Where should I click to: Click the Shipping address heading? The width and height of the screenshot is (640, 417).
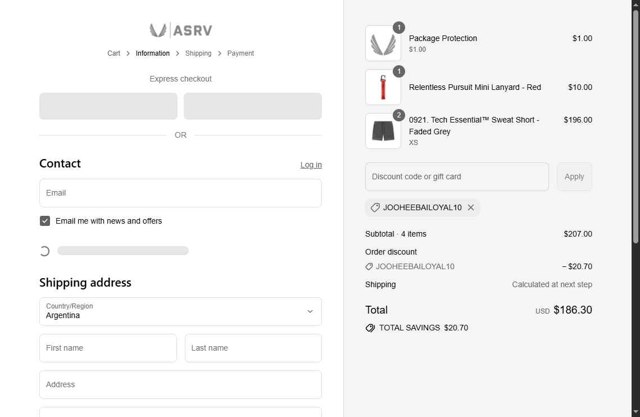pyautogui.click(x=85, y=282)
